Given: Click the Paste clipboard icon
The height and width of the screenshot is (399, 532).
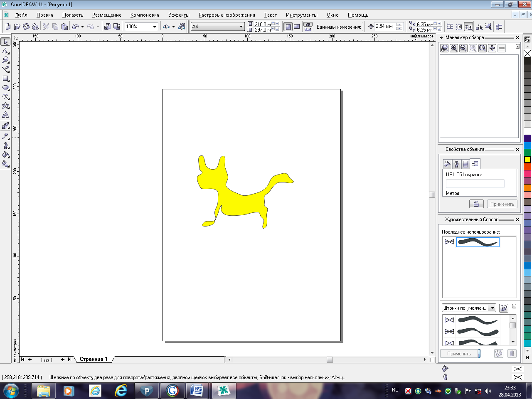Looking at the screenshot, I should [x=64, y=27].
